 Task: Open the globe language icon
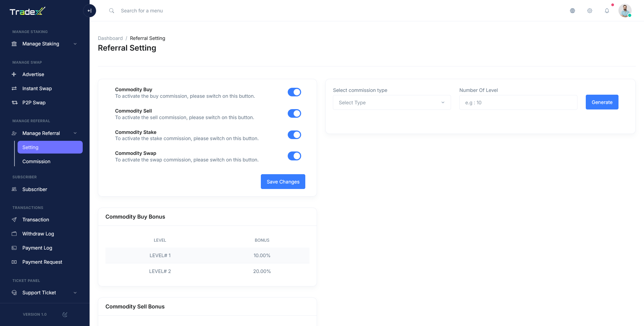point(572,11)
